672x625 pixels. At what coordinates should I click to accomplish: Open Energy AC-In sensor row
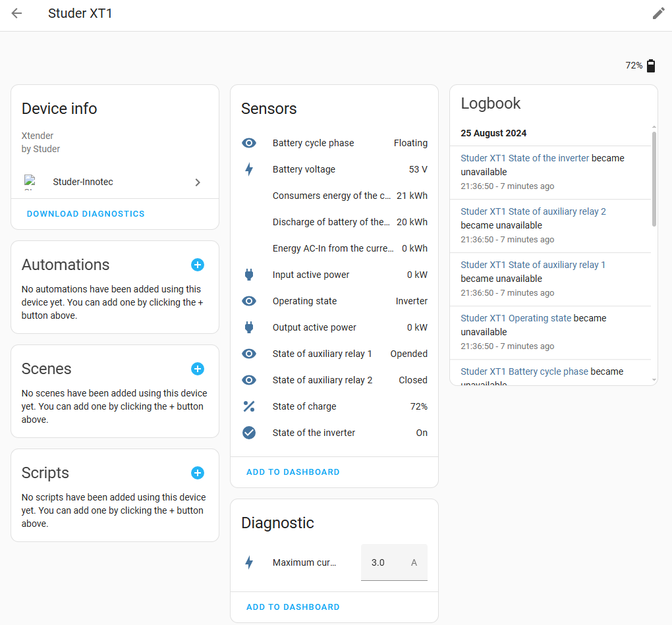click(x=334, y=248)
